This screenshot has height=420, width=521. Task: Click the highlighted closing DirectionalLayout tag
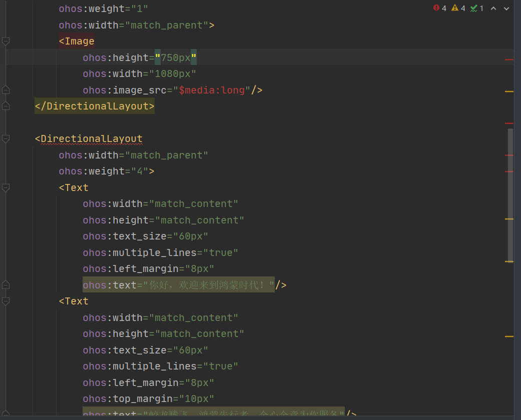click(x=95, y=106)
